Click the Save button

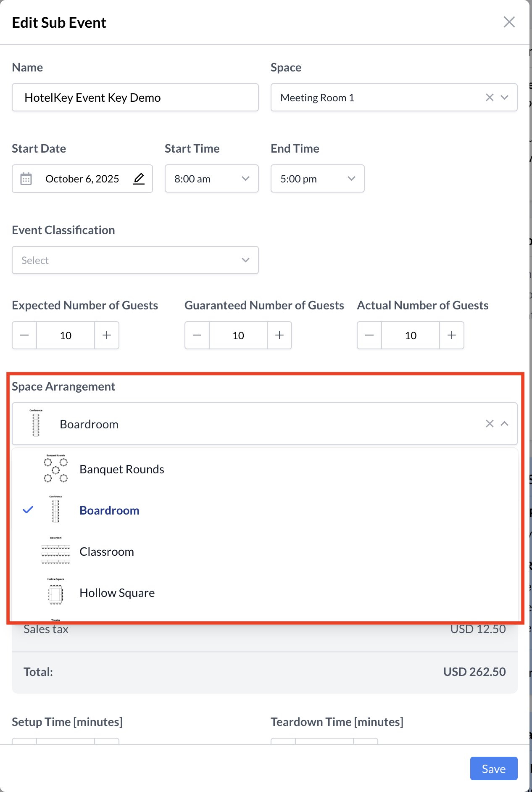coord(493,769)
